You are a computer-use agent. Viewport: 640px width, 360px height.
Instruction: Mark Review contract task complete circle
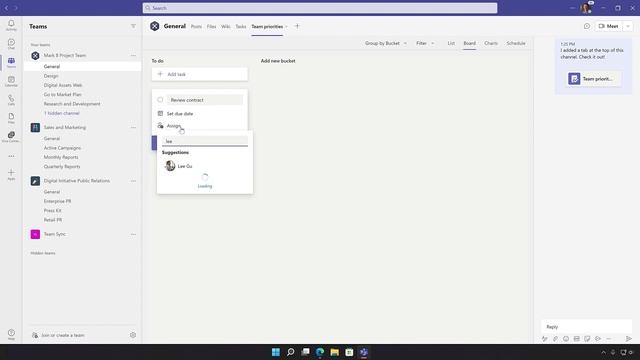click(x=160, y=100)
